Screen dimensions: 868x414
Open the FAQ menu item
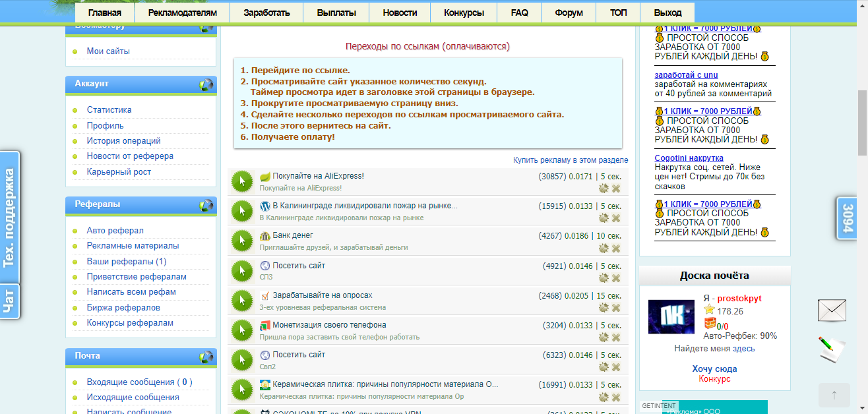pyautogui.click(x=519, y=13)
